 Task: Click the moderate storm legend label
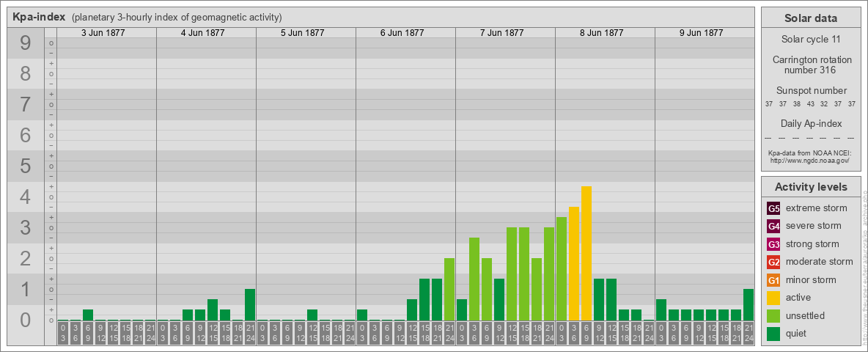click(820, 262)
